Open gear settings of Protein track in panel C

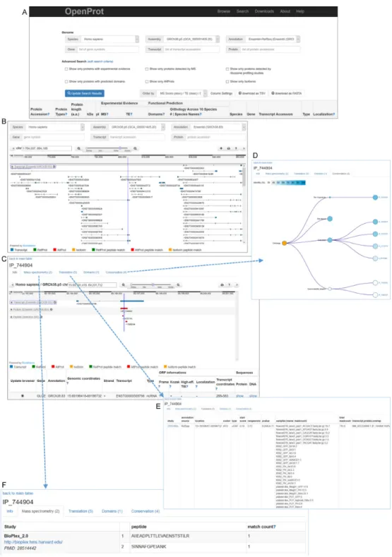(52, 309)
